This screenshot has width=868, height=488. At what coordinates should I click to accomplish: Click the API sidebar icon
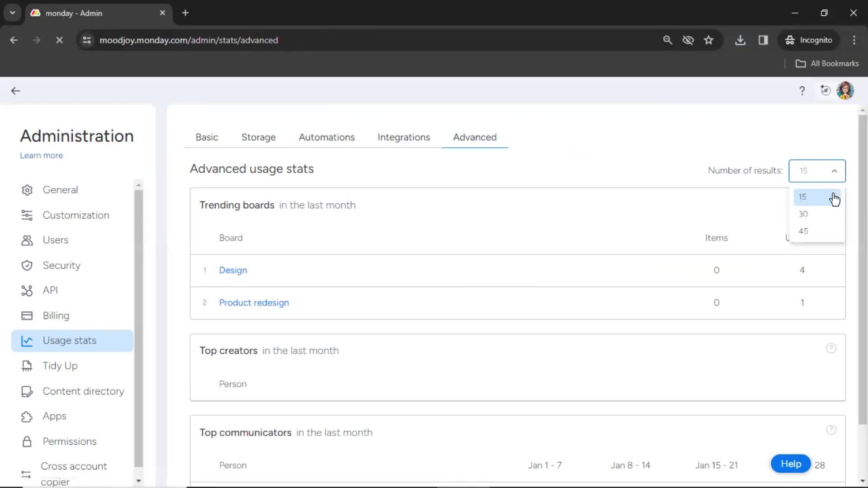27,290
